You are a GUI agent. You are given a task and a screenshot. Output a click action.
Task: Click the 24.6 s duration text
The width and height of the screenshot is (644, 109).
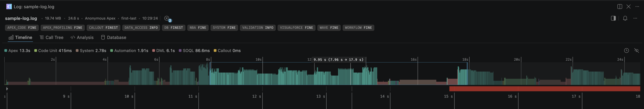tap(74, 18)
